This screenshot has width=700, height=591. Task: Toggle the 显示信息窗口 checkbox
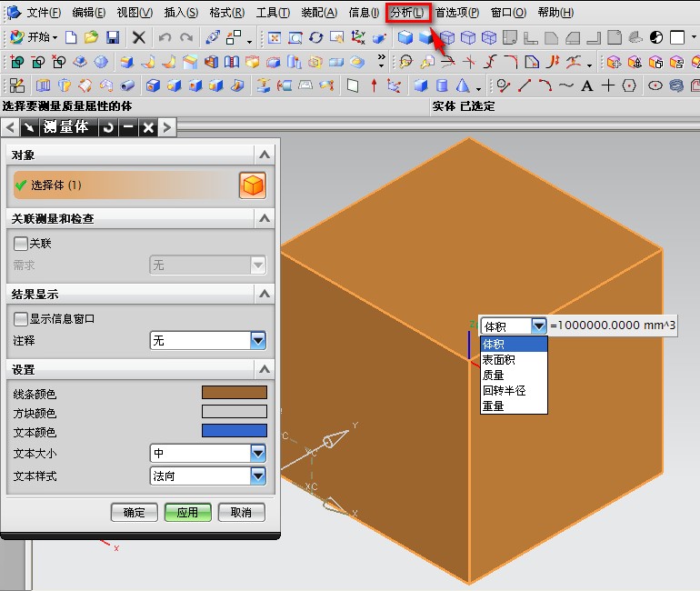point(21,319)
